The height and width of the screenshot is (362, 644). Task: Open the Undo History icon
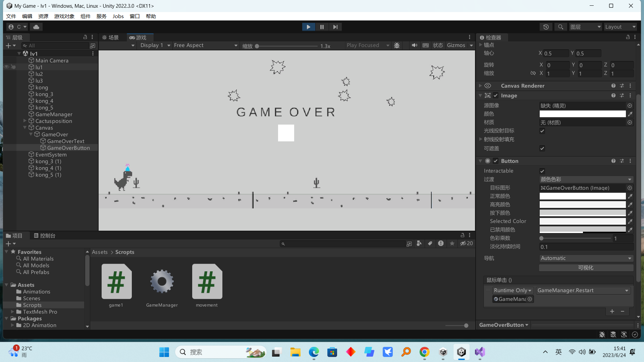[x=546, y=27]
